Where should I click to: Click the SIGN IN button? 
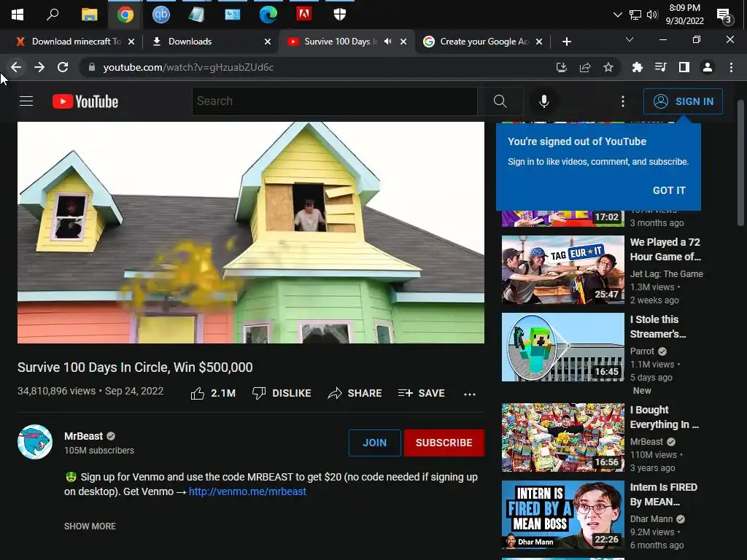click(x=683, y=101)
